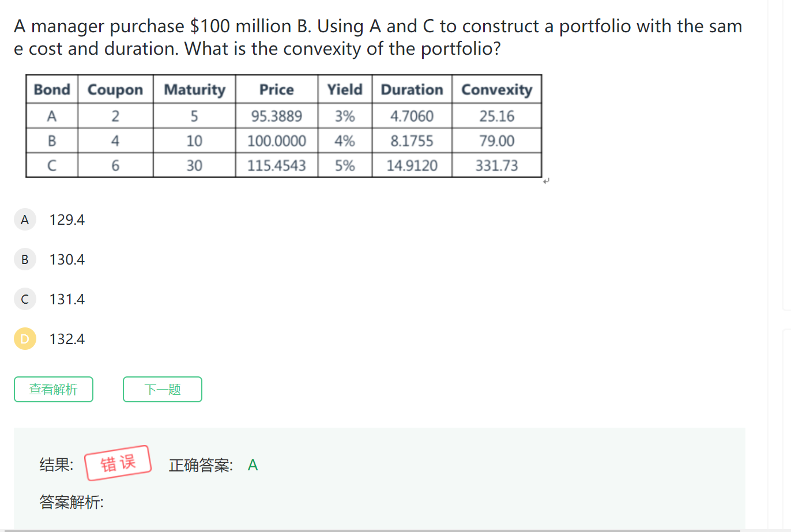Choose the 129.4 answer text
Viewport: 791px width, 532px height.
click(x=67, y=220)
